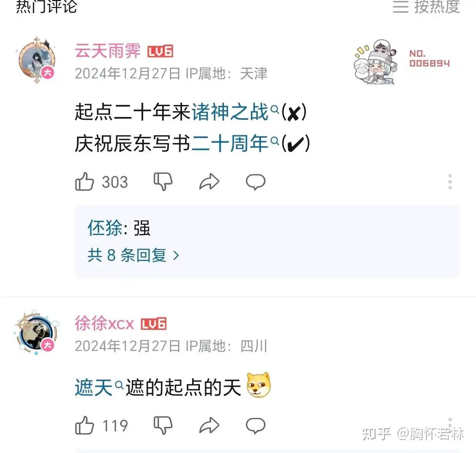Reply to the 徐徐xcx comment
Viewport: 476px width, 453px height.
pyautogui.click(x=255, y=425)
